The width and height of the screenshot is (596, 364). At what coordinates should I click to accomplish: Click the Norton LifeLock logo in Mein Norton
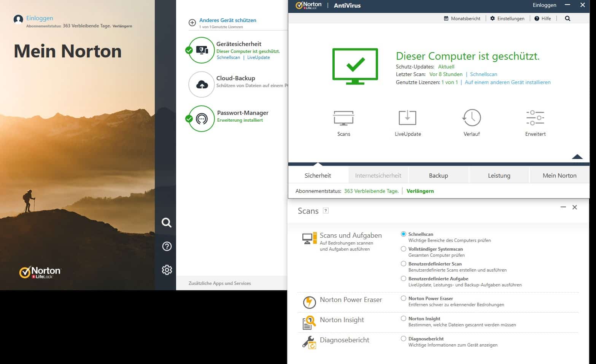tap(40, 272)
